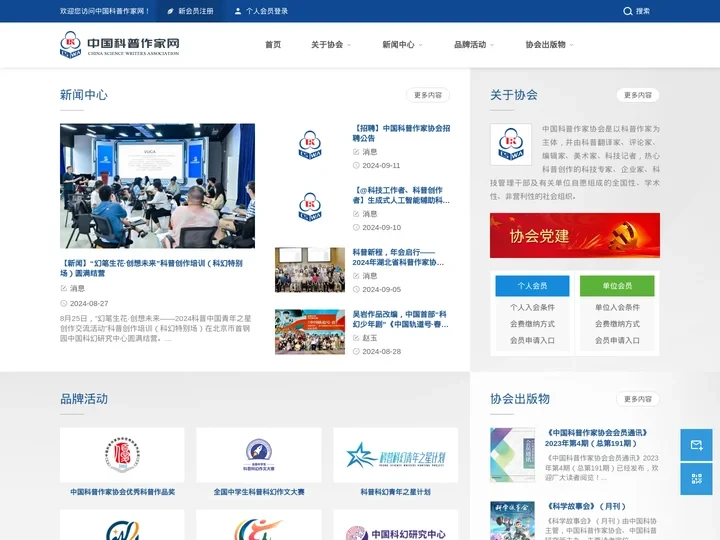The image size is (720, 540).
Task: Open the 中国科普作家协会会员通讯 2023 issue title
Action: [597, 438]
